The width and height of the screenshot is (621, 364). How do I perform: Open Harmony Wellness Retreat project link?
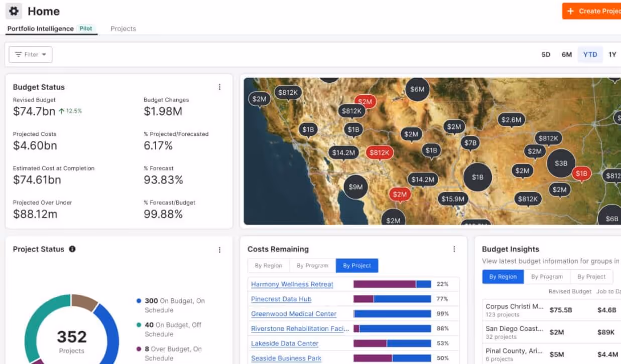click(292, 284)
